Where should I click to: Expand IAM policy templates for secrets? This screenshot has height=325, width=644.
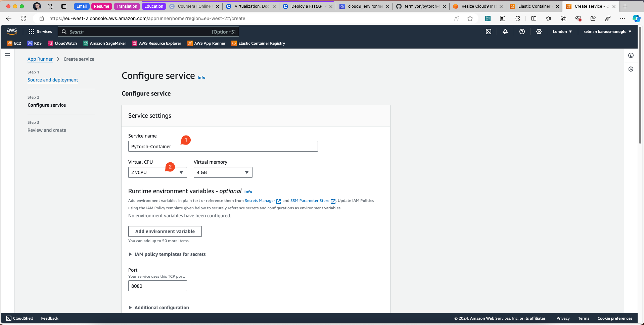(167, 254)
